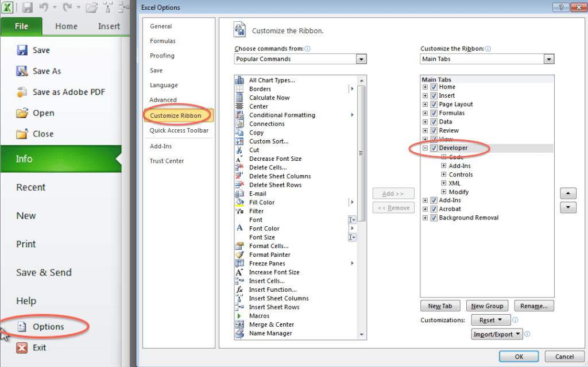Click the New Tab button
Image resolution: width=588 pixels, height=367 pixels.
pos(440,306)
